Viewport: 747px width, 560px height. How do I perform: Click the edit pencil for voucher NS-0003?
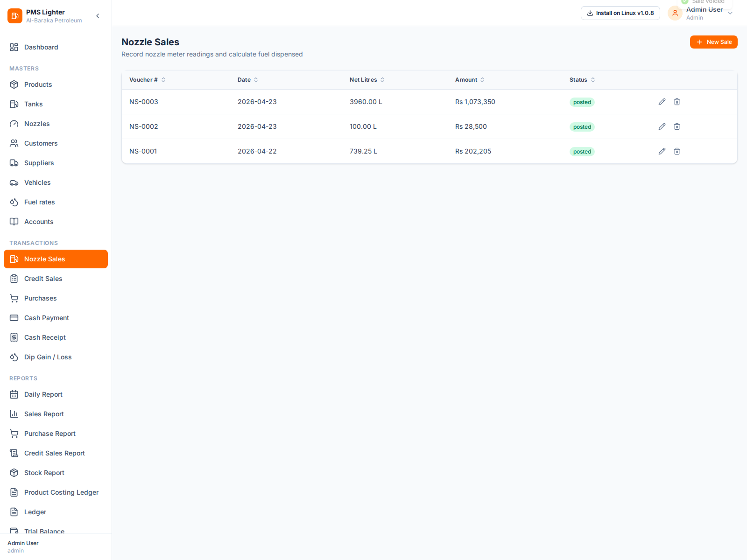click(662, 102)
